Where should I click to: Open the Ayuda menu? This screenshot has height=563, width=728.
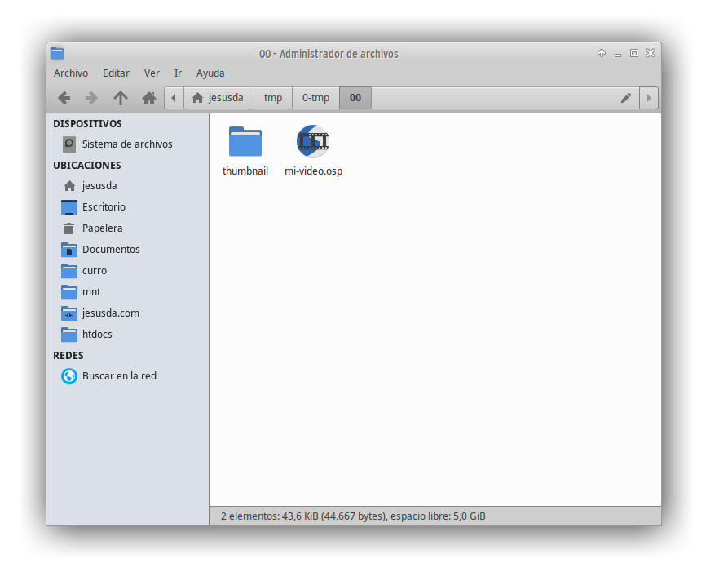[210, 73]
